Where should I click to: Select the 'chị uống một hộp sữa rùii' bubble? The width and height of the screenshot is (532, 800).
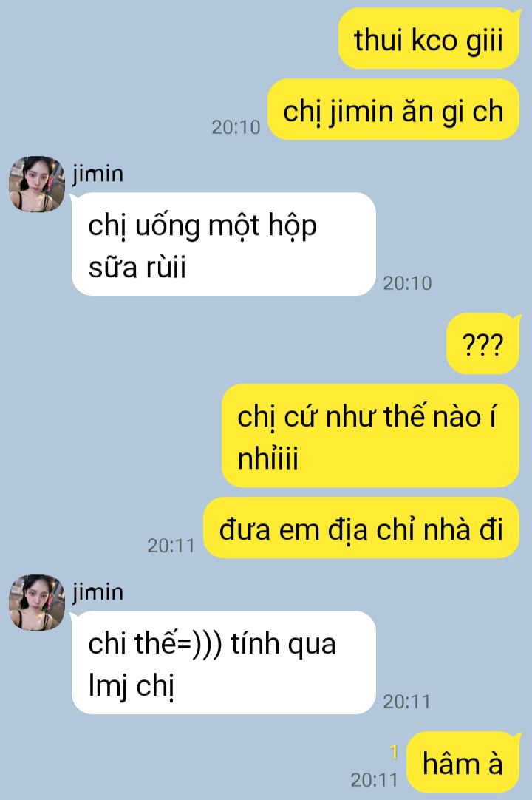pos(224,245)
